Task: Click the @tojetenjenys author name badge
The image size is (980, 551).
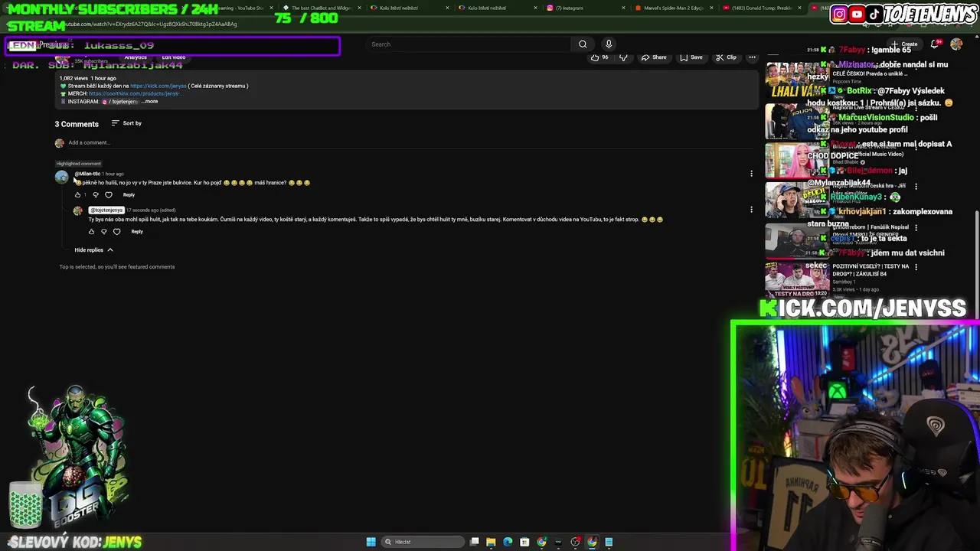Action: 106,210
